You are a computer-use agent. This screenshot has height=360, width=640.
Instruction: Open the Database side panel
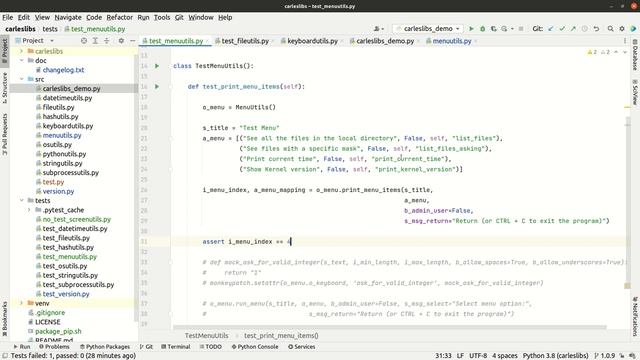pos(635,55)
